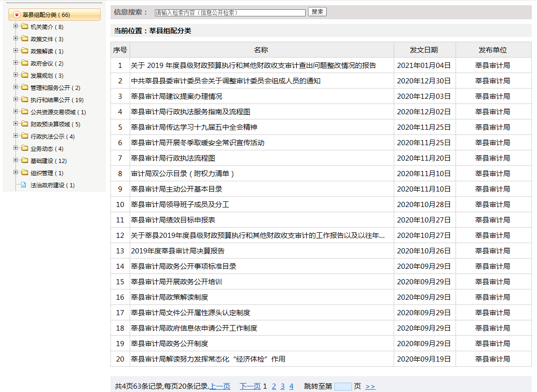
Task: Click the folder icon beside 财政预决算领域
Action: tap(25, 124)
